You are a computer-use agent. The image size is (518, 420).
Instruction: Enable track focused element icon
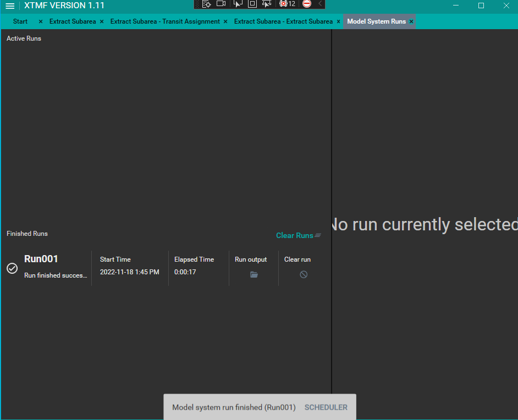pyautogui.click(x=266, y=4)
